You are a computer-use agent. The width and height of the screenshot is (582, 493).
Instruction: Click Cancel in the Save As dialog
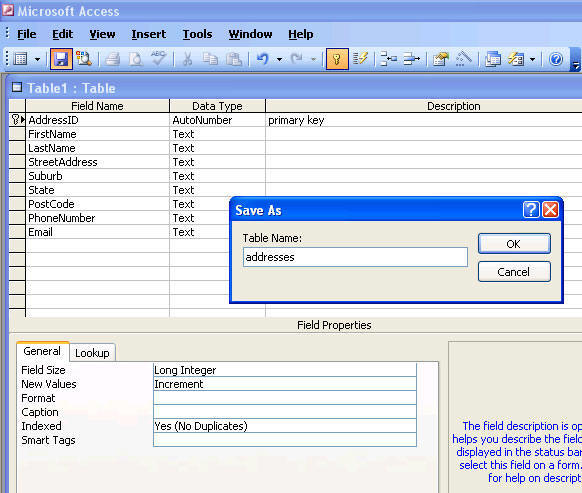[x=514, y=272]
